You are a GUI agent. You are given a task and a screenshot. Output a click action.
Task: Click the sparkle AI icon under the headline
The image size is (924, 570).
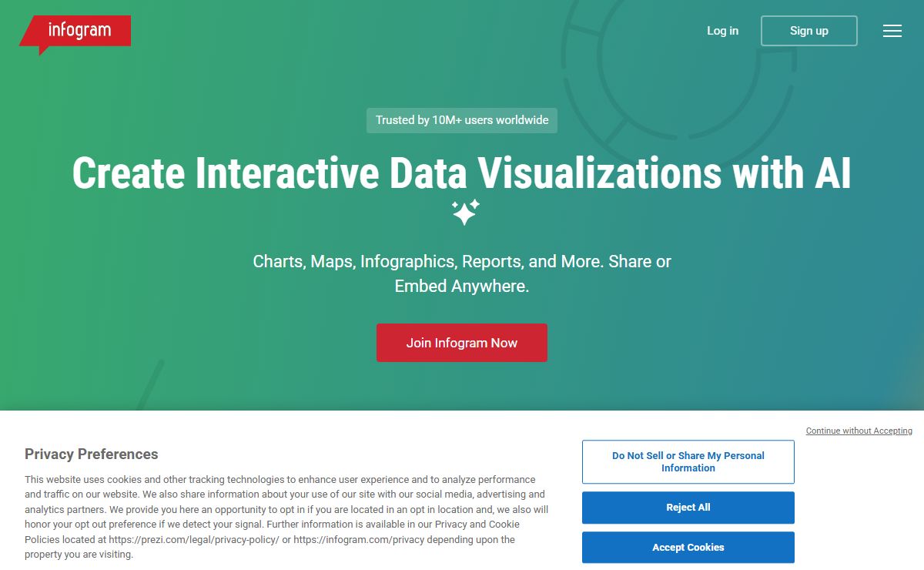tap(466, 212)
